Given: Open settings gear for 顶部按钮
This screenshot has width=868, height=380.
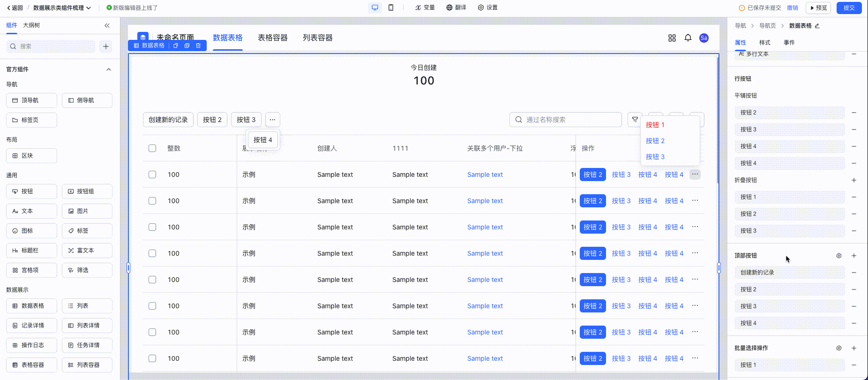Looking at the screenshot, I should pos(838,256).
